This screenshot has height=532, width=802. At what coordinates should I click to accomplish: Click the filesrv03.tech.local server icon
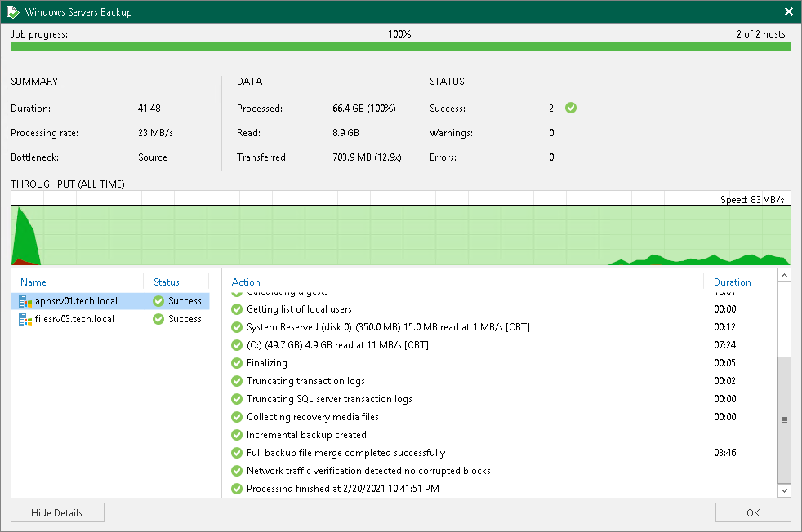(x=25, y=319)
